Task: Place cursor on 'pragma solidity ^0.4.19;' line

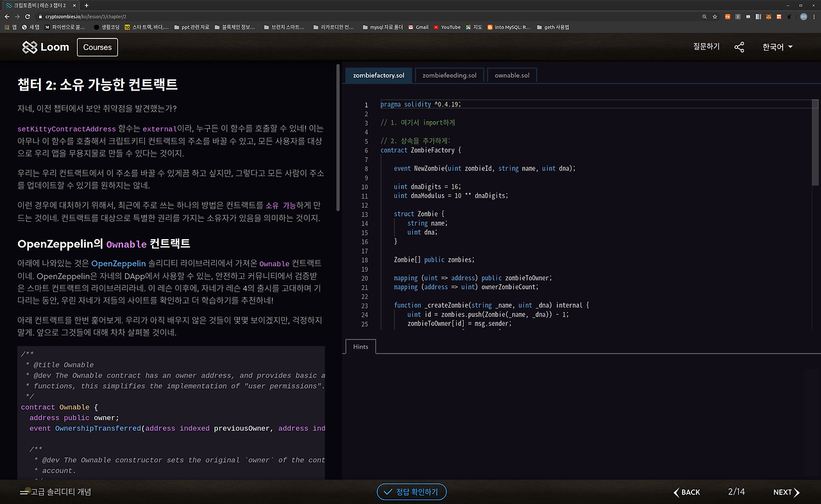Action: click(x=421, y=105)
